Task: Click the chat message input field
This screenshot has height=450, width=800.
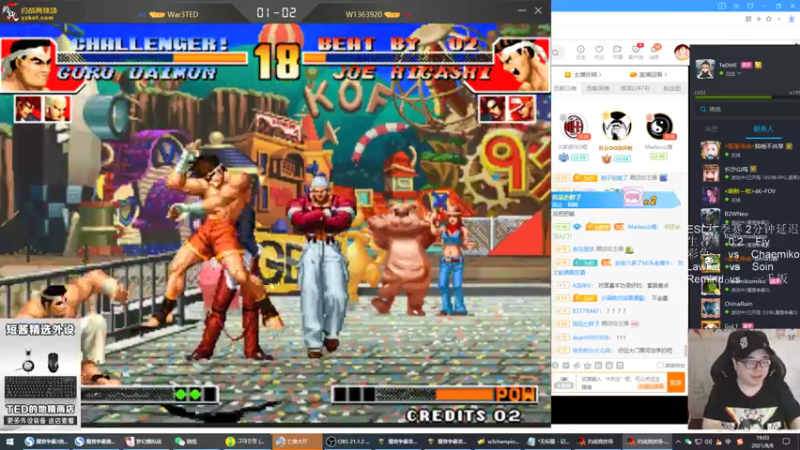Action: coord(621,383)
